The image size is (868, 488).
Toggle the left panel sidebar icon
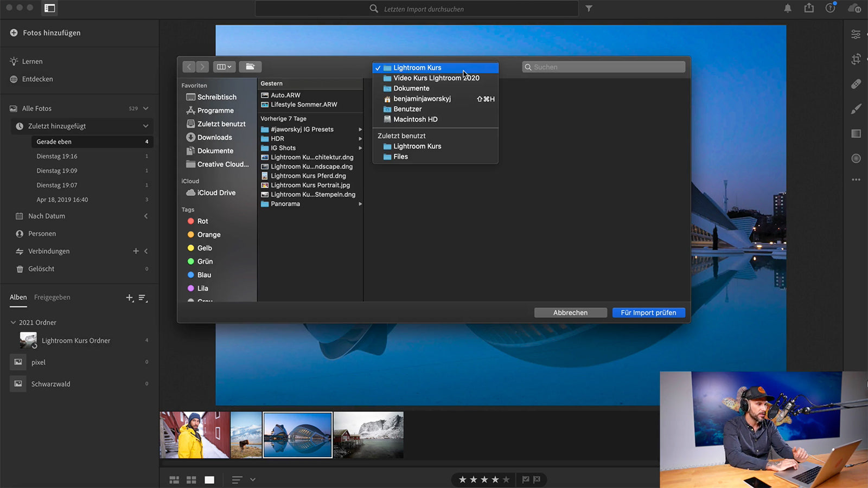coord(50,8)
